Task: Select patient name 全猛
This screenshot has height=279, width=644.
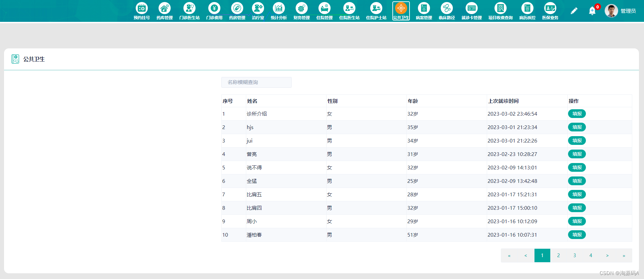Action: click(252, 181)
